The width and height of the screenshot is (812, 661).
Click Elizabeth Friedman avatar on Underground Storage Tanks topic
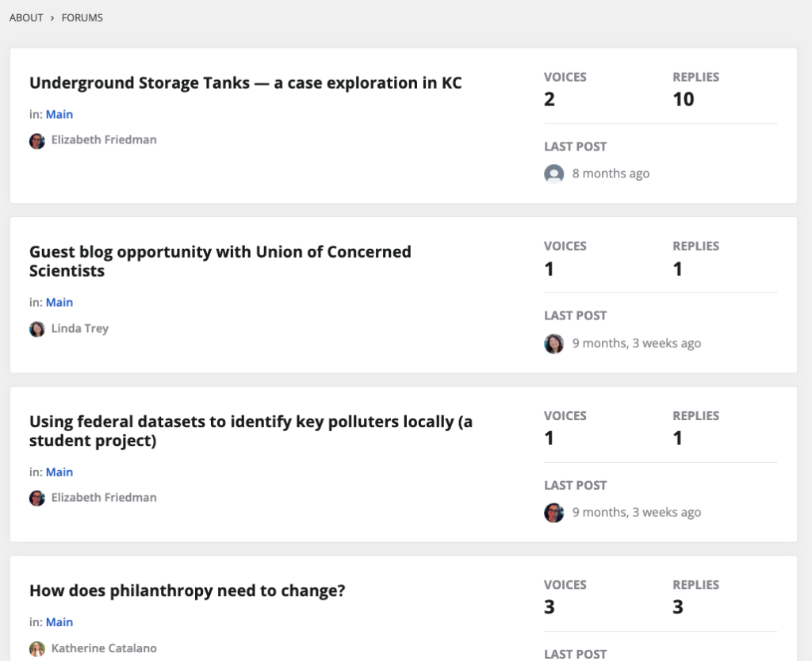point(37,141)
